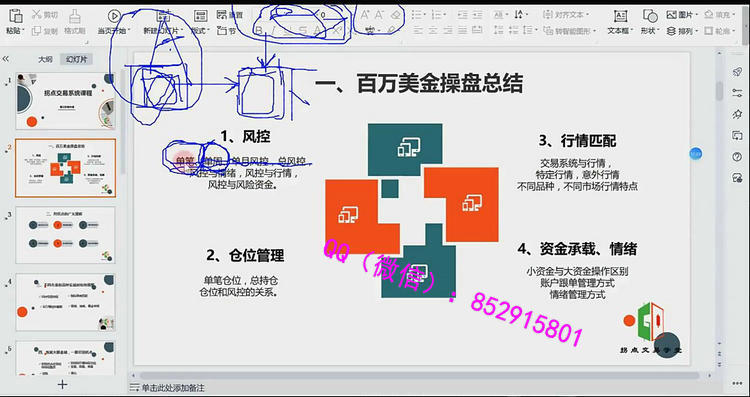Start slideshow from current slide (当页开始)
This screenshot has width=750, height=397.
114,22
